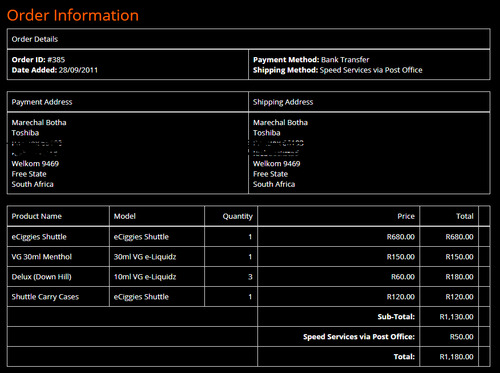Click the Shuttle Carry Cases product name

(x=45, y=297)
